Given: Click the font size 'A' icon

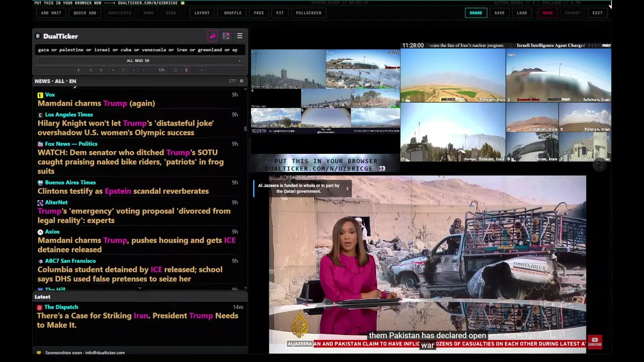Looking at the screenshot, I should tap(78, 70).
